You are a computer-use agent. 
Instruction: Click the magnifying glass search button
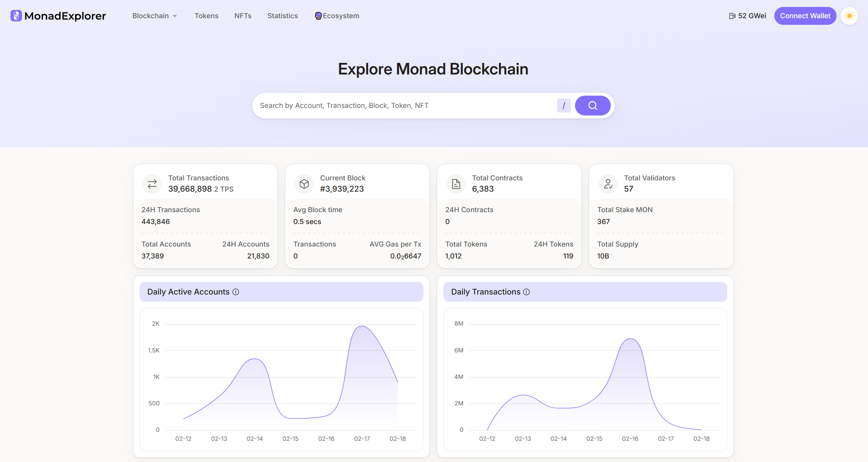(592, 106)
